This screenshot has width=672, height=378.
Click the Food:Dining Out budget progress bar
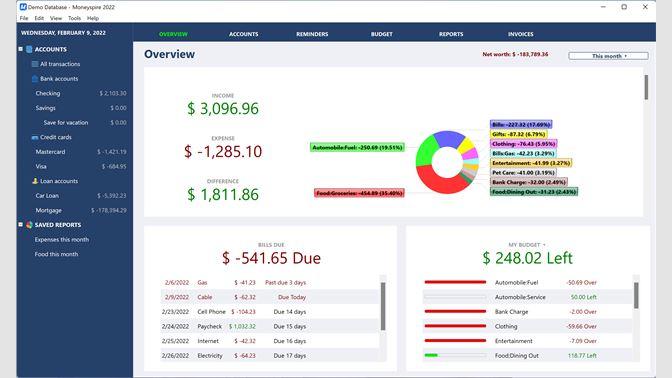pyautogui.click(x=455, y=355)
